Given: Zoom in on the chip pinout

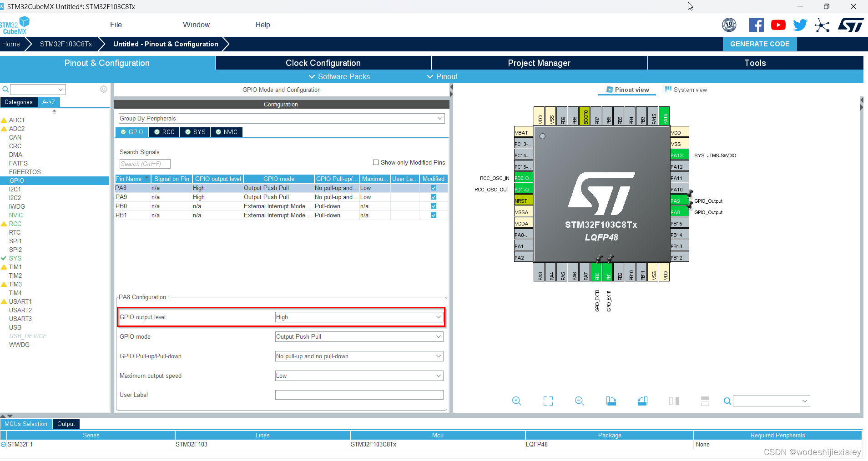Looking at the screenshot, I should tap(516, 401).
